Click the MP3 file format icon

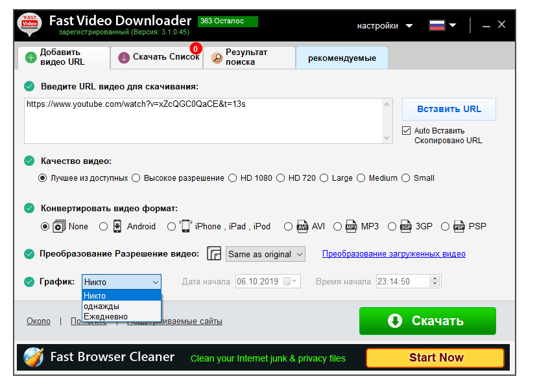[351, 226]
